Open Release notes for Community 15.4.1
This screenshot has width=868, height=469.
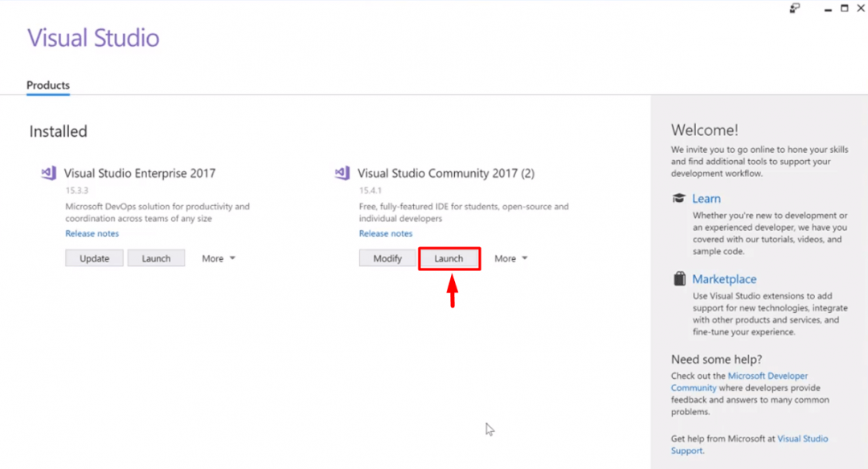(386, 233)
